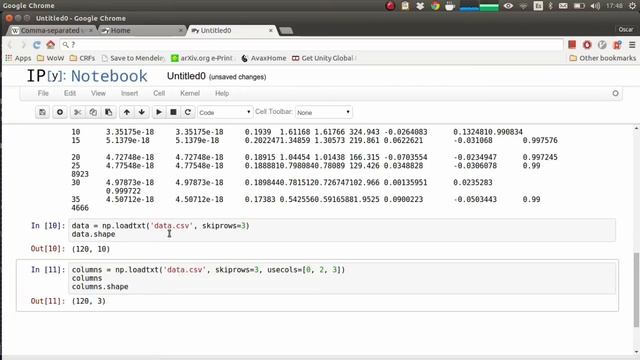Close the Home tab
The image size is (640, 360).
(181, 31)
